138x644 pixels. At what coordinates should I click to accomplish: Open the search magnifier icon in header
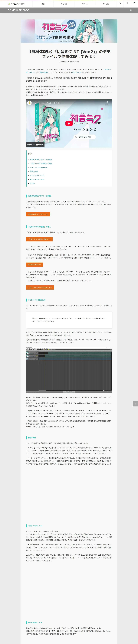tap(120, 3)
